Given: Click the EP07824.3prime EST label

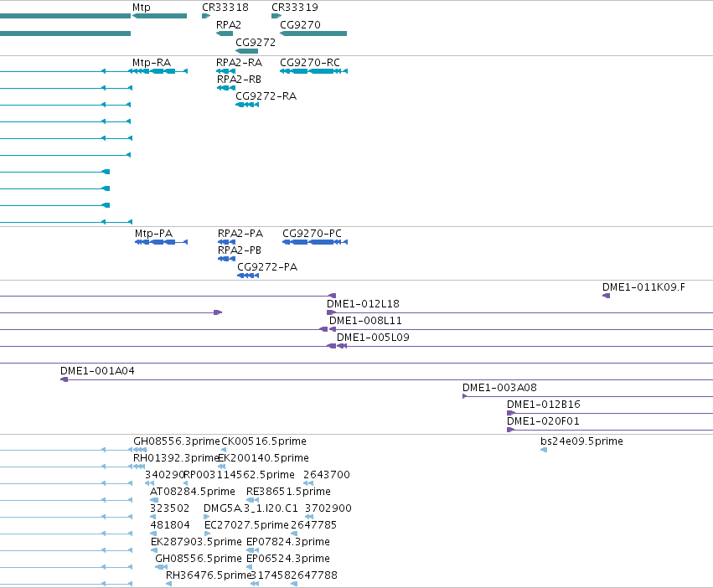Looking at the screenshot, I should coord(288,543).
